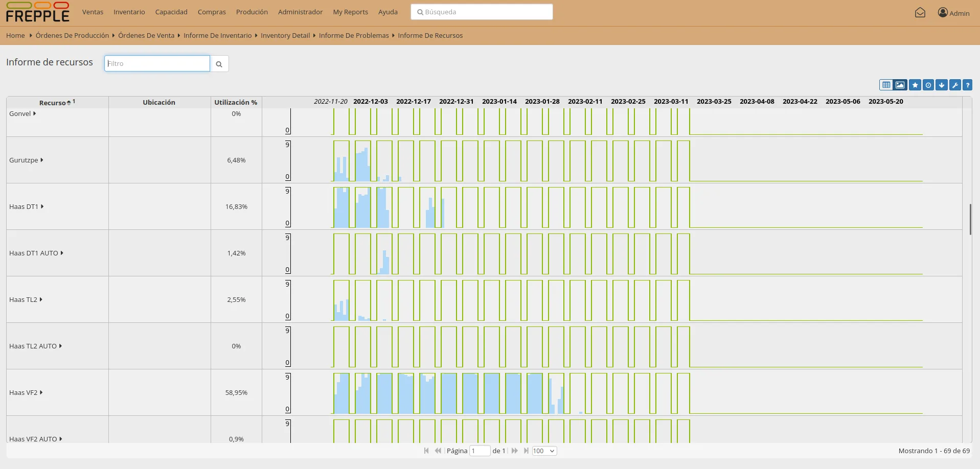Go to the next page arrow
980x469 pixels.
(x=515, y=451)
